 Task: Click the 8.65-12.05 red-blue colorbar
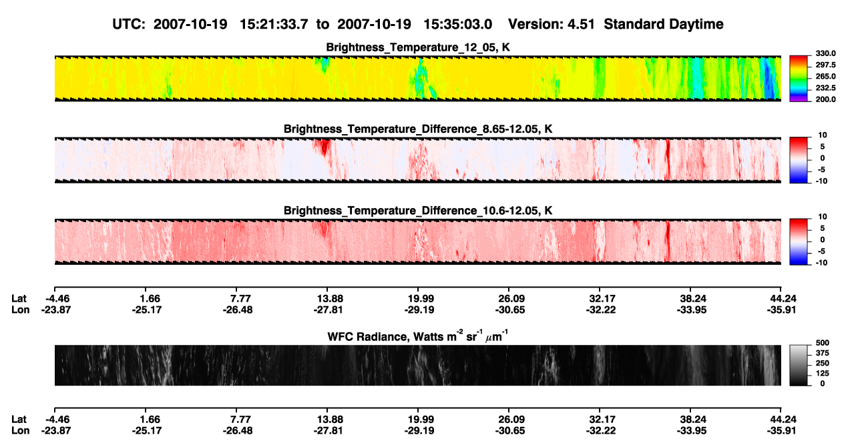point(798,160)
